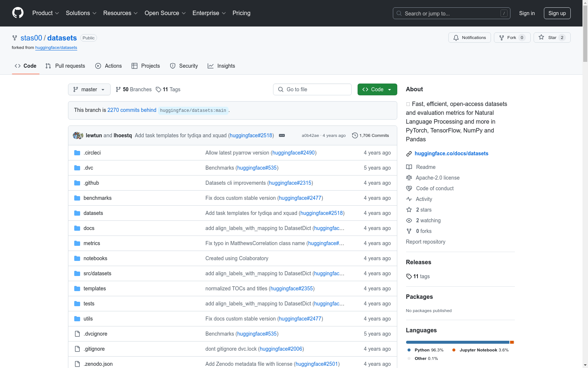Open the master branch selector dropdown
588x368 pixels.
pyautogui.click(x=89, y=89)
